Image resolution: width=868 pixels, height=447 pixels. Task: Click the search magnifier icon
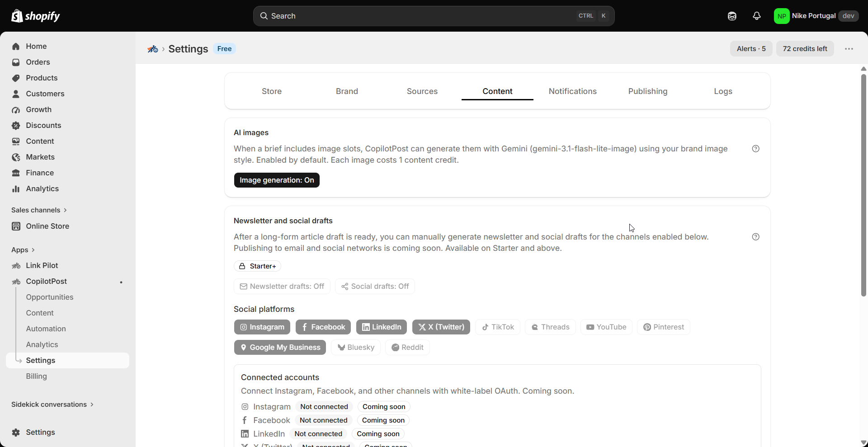pyautogui.click(x=264, y=16)
